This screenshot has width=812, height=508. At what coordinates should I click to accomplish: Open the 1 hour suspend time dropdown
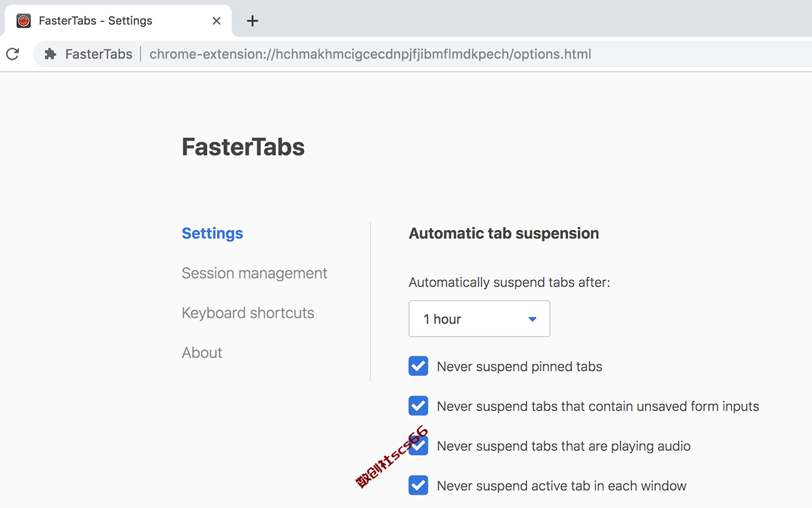coord(480,319)
